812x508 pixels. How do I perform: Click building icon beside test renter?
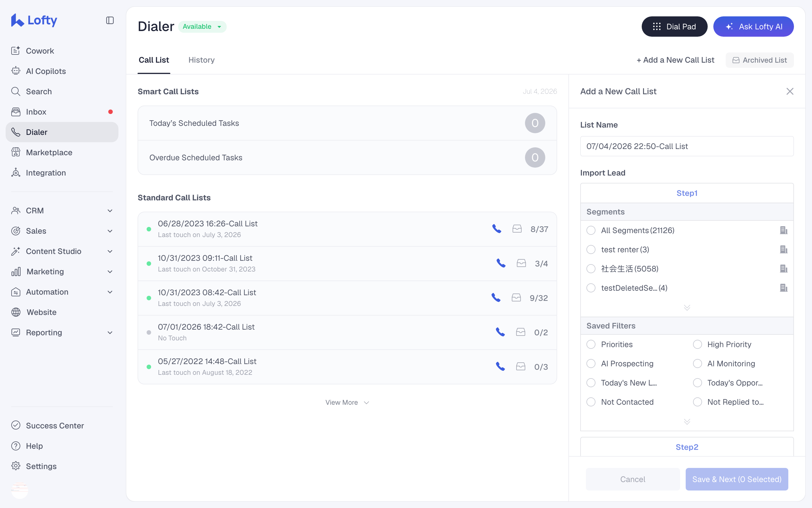784,249
